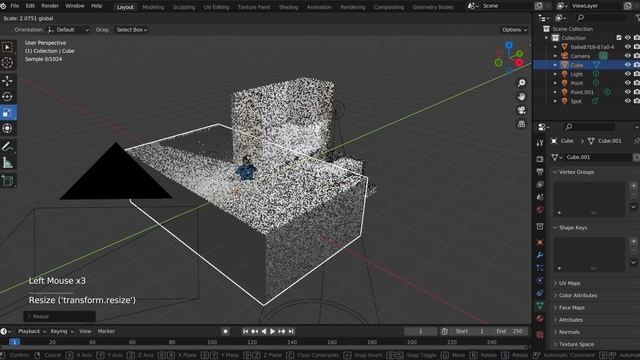Open the View Layer properties tab
This screenshot has height=360, width=640.
click(x=540, y=184)
